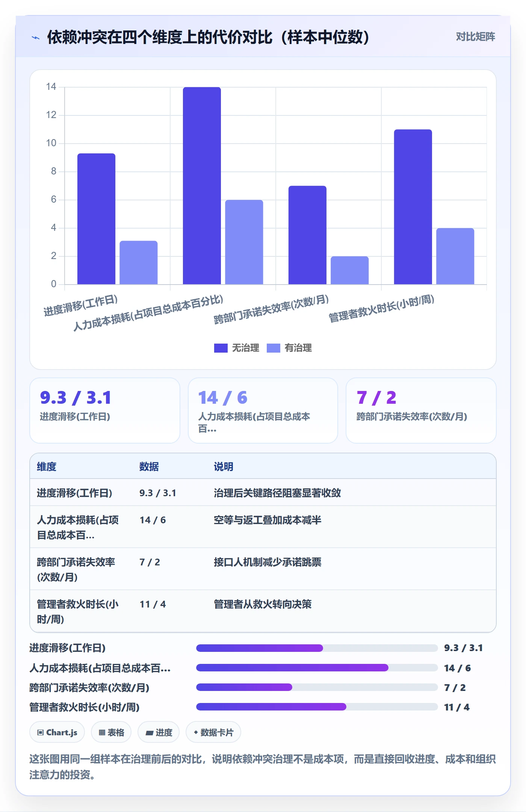Click the 有治理 bar for 进度滑移
The height and width of the screenshot is (812, 526).
click(x=139, y=262)
